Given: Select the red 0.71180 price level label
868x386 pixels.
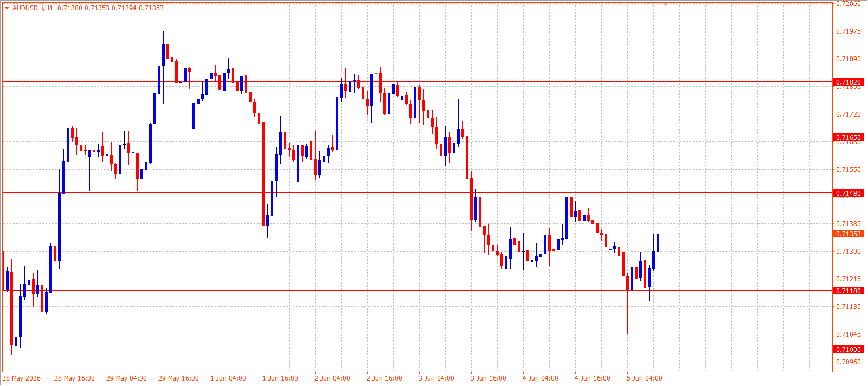Looking at the screenshot, I should (848, 291).
